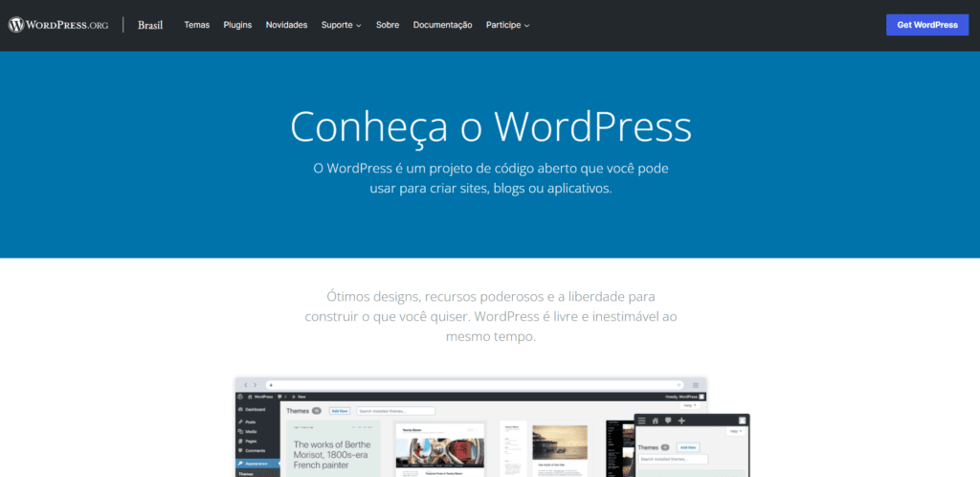Click the preview browser address bar
The width and height of the screenshot is (980, 477).
(x=474, y=385)
